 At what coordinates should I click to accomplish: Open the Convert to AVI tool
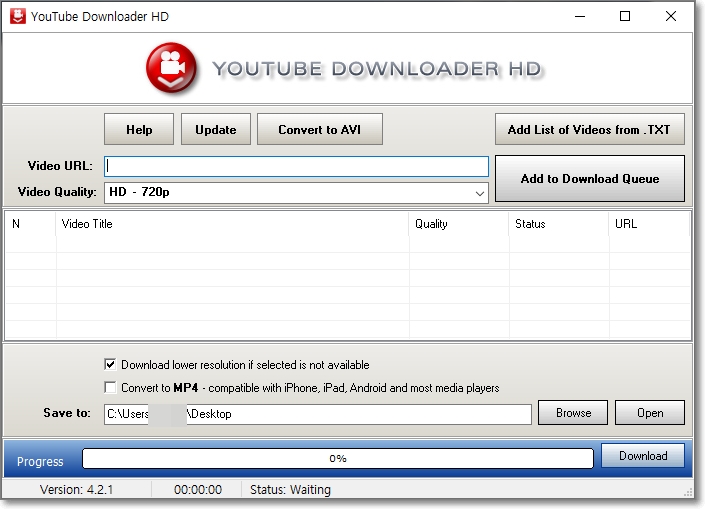pyautogui.click(x=320, y=129)
